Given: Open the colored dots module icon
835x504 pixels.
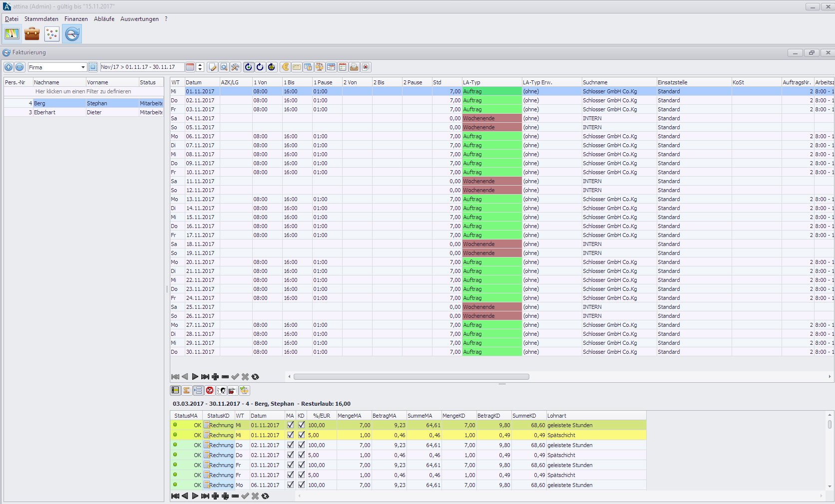Looking at the screenshot, I should click(52, 34).
